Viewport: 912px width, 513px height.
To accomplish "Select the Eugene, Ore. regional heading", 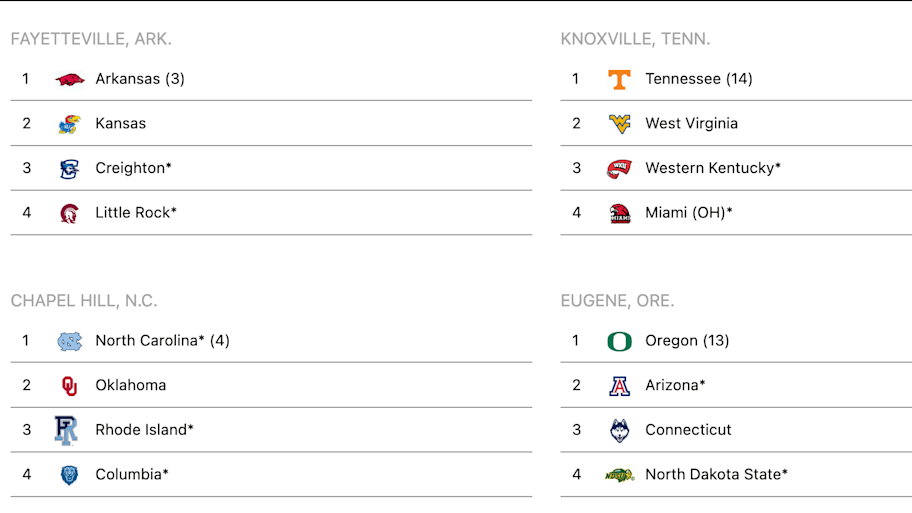I will 617,301.
